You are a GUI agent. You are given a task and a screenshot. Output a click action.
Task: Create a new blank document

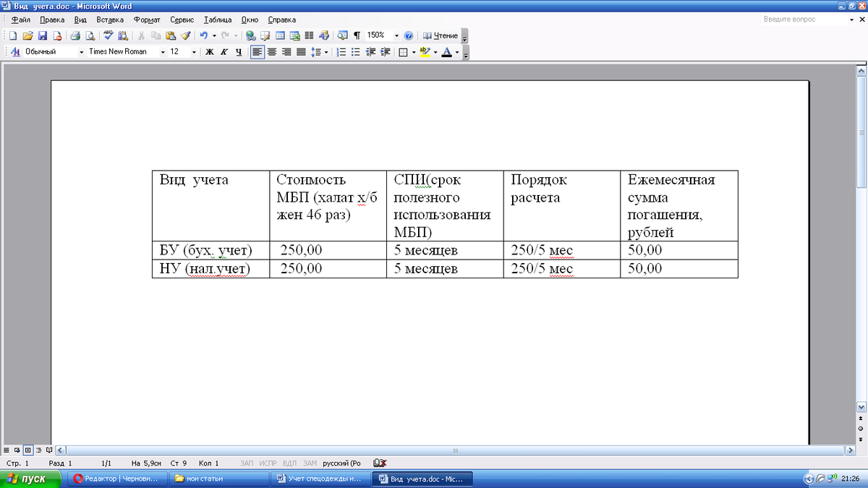click(x=14, y=35)
